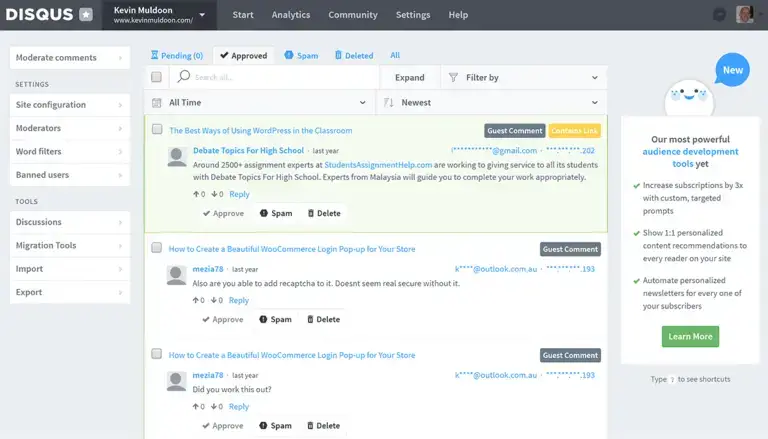Click the sort arrows icon beside Newest
Image resolution: width=768 pixels, height=439 pixels.
click(x=388, y=102)
